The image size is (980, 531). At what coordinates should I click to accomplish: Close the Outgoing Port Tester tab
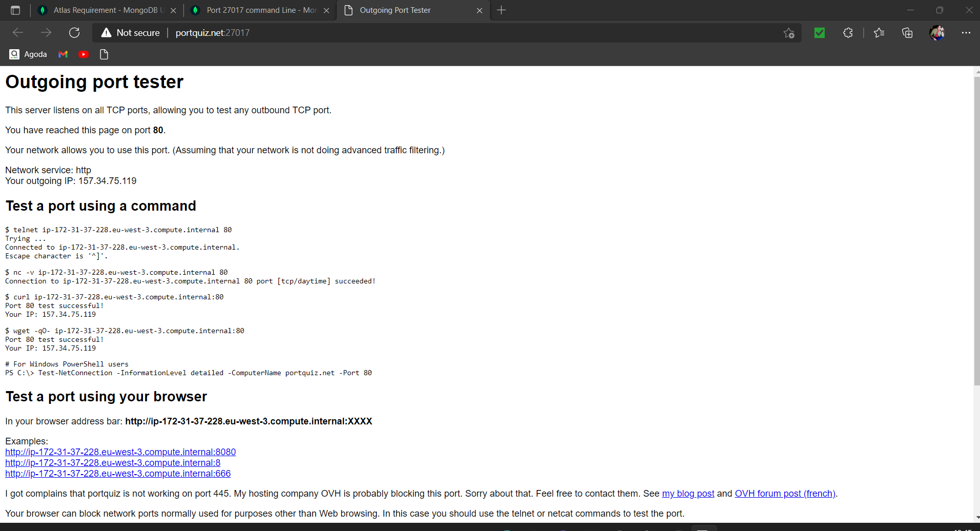pos(479,10)
